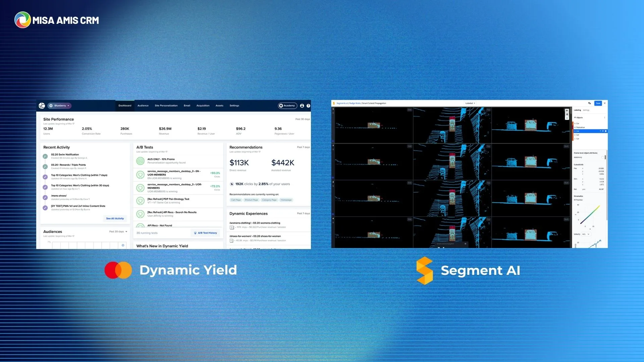This screenshot has width=644, height=362.
Task: Click the edit icon for Men's Clothing within 30 days
Action: (45, 187)
